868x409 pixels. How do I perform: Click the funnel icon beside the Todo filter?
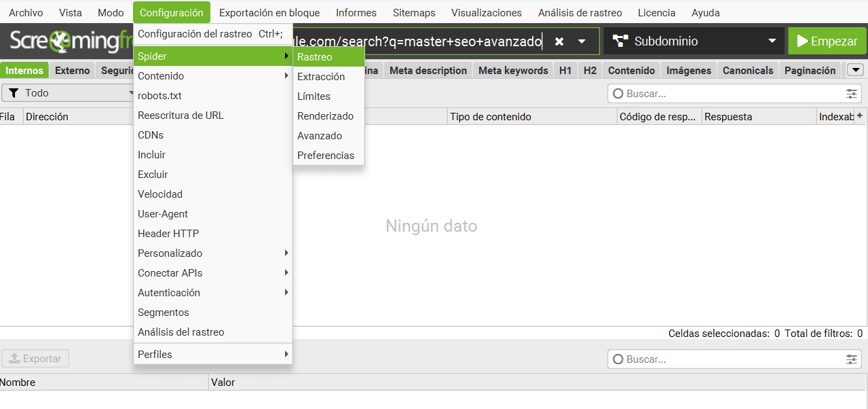click(x=14, y=93)
